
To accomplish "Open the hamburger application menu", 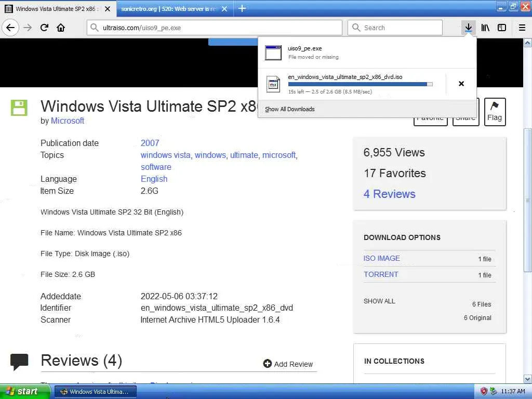I will coord(522,28).
